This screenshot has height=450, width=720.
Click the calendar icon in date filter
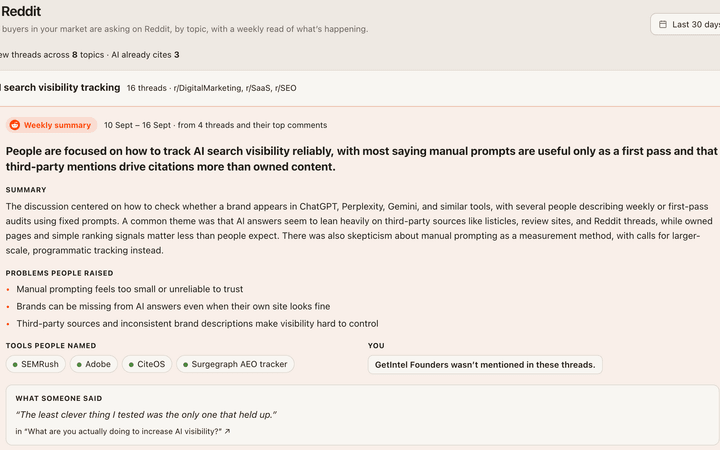pyautogui.click(x=663, y=24)
